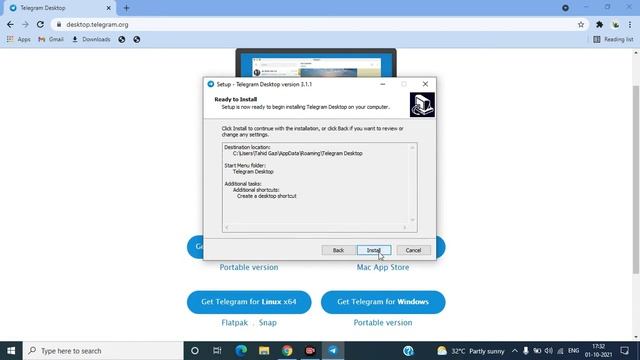
Task: Open the Chrome extensions puzzle icon
Action: (600, 24)
